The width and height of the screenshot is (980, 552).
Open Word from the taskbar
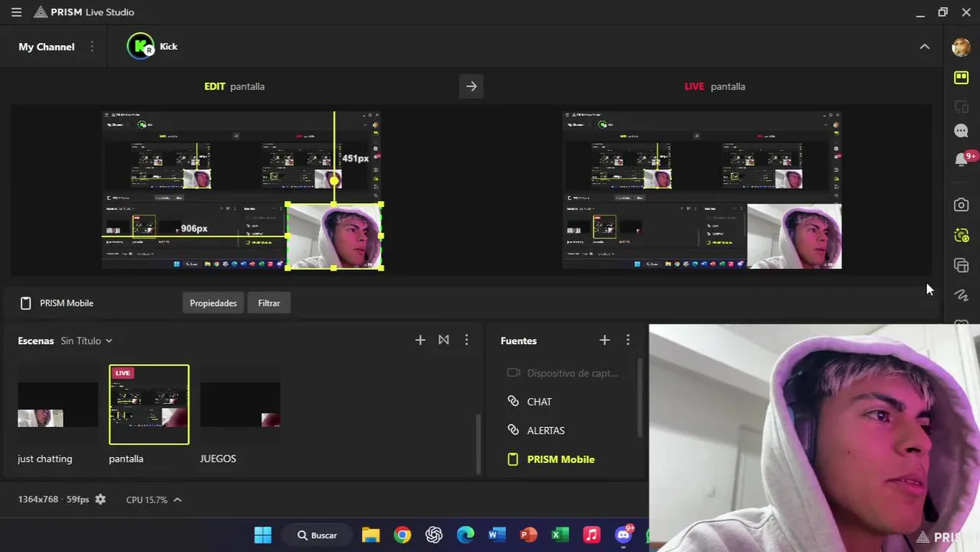[497, 535]
